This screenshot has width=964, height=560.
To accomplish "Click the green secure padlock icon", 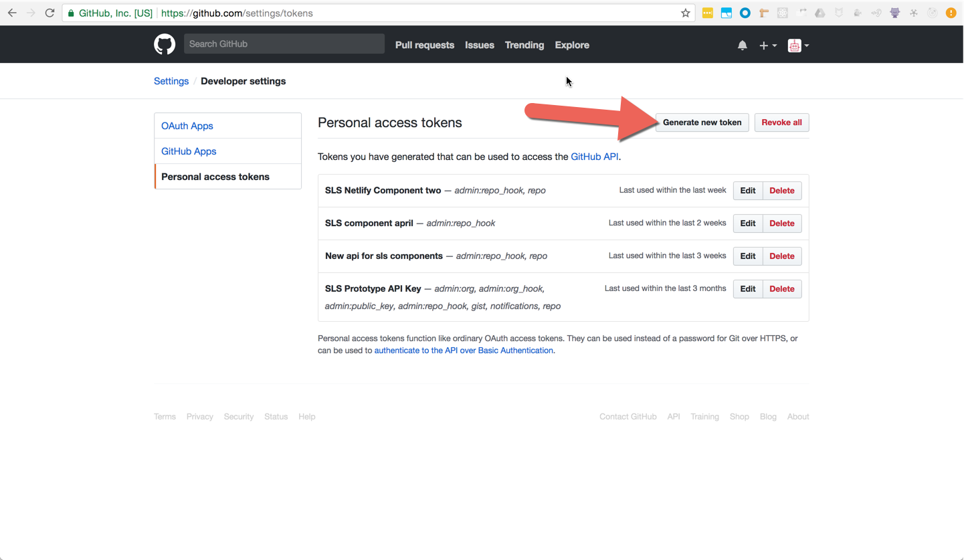I will point(71,13).
